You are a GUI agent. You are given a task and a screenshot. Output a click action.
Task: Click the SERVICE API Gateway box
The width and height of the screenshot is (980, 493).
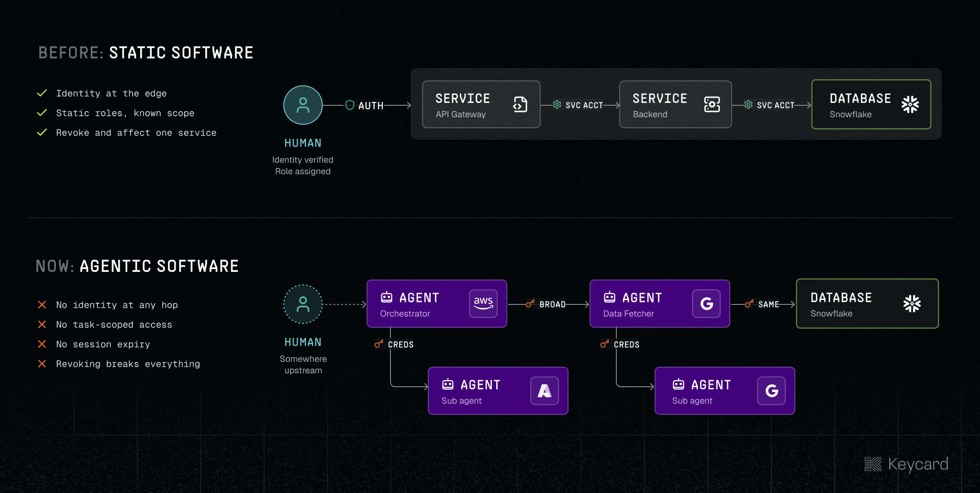coord(481,104)
